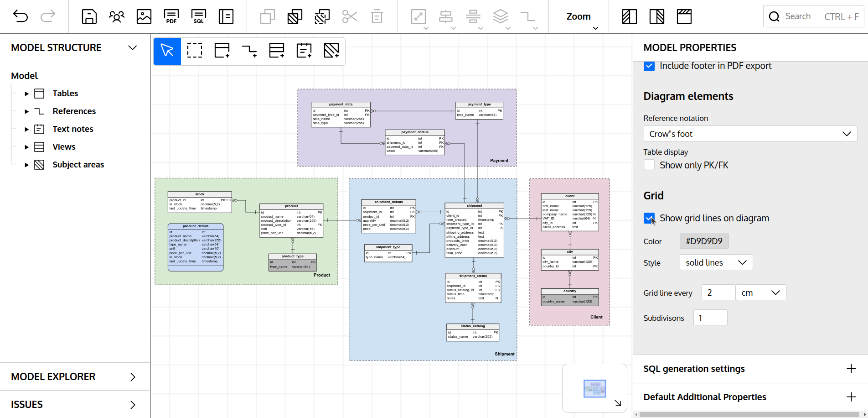
Task: Export diagram as image icon
Action: (144, 16)
